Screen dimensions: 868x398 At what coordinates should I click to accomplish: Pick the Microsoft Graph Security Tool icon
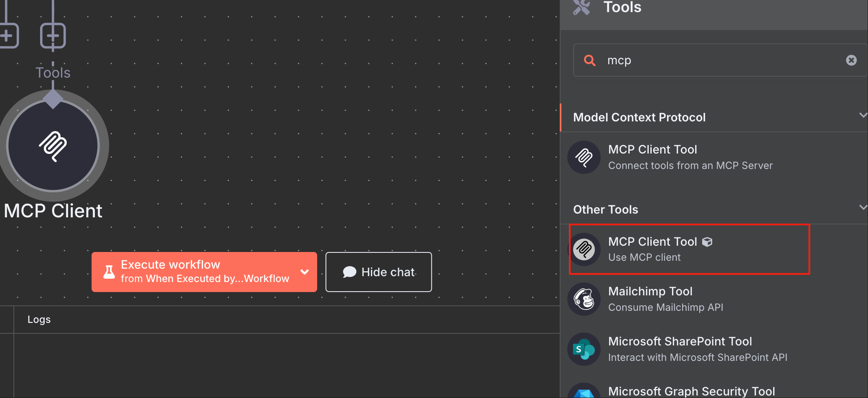click(584, 391)
